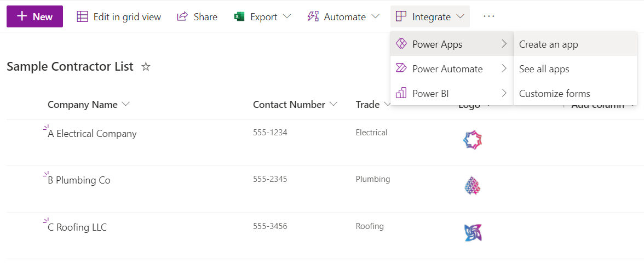Click C Roofing LLC logo thumbnail
This screenshot has height=269, width=644.
[472, 233]
